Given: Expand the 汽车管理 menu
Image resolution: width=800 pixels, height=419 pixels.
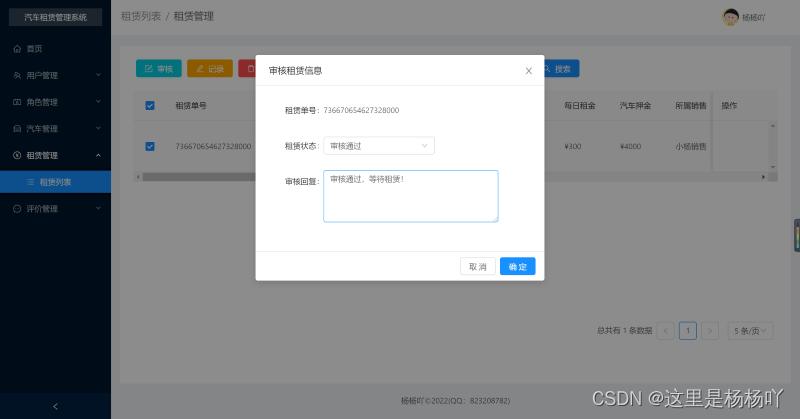Looking at the screenshot, I should click(55, 129).
